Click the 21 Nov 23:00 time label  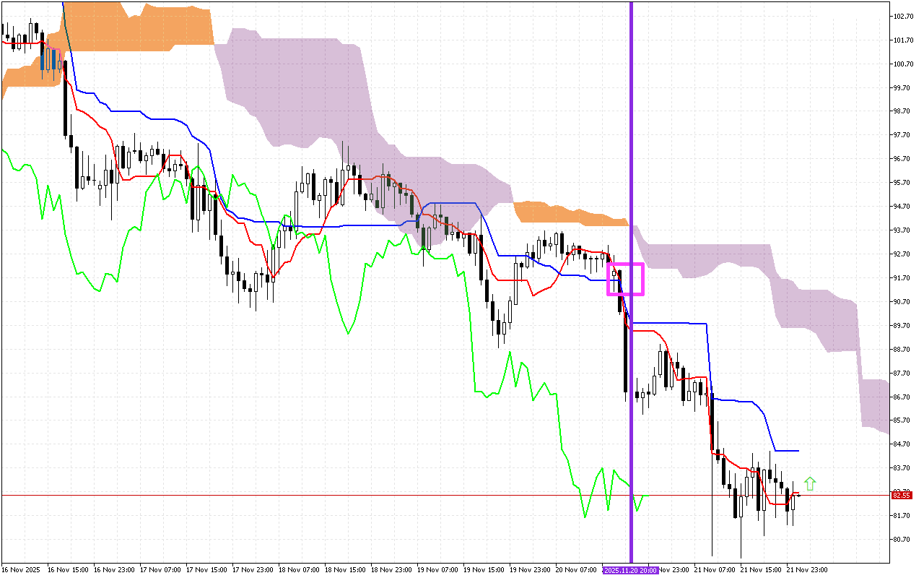pos(807,569)
